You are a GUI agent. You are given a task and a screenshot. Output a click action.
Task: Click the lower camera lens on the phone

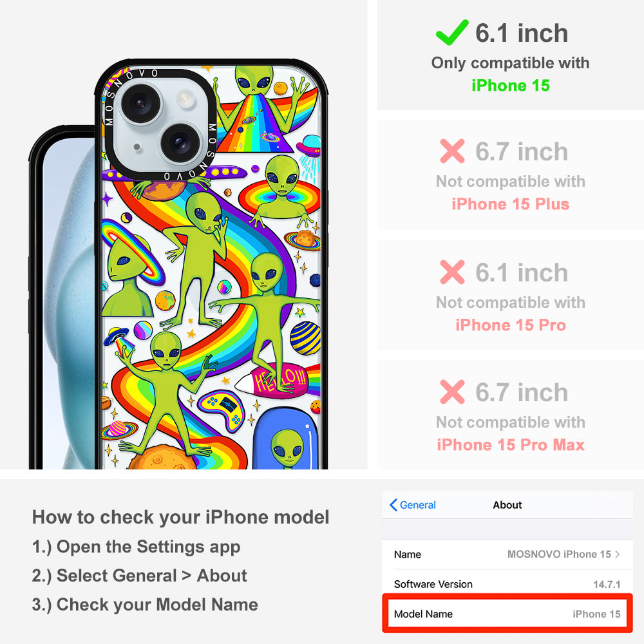coord(180,143)
